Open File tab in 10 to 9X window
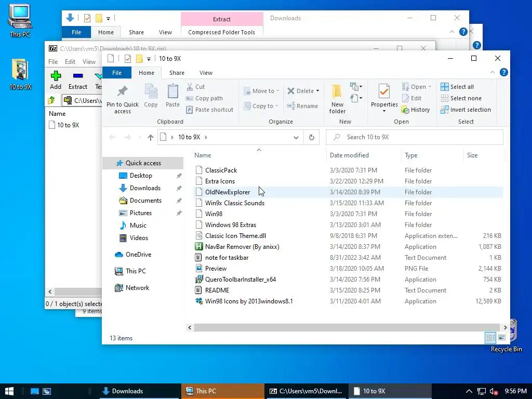Viewport: 532px width, 399px height. 117,73
